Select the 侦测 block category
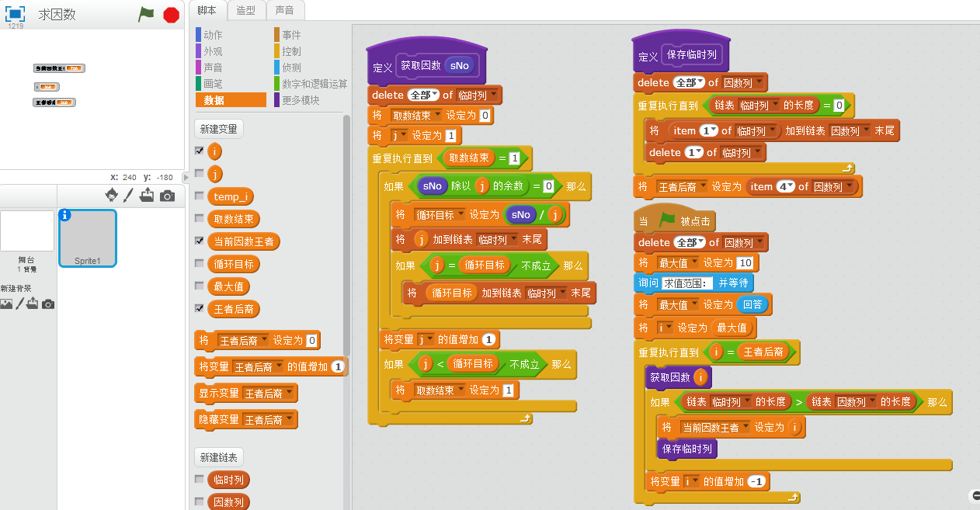This screenshot has width=980, height=510. (x=309, y=68)
